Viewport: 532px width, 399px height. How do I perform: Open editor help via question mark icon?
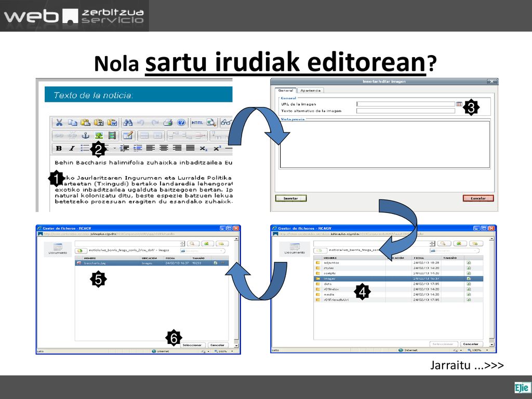tap(181, 123)
